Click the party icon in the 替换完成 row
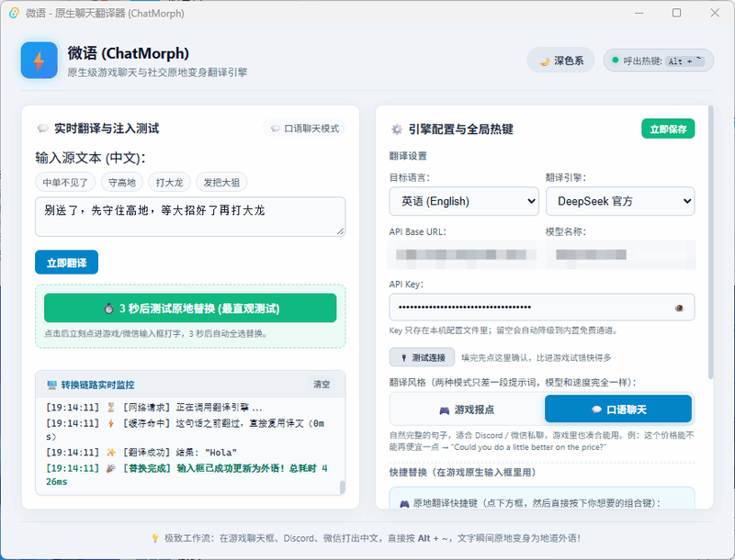 point(111,468)
